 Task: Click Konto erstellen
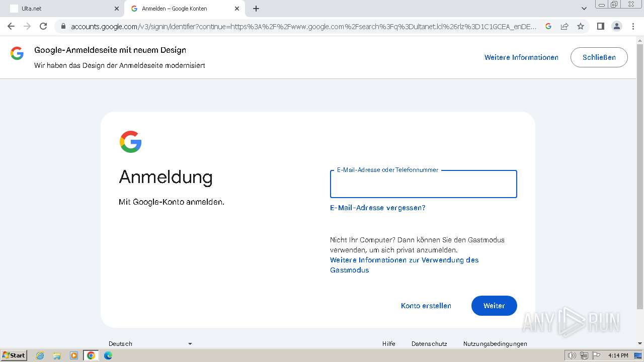(x=426, y=306)
